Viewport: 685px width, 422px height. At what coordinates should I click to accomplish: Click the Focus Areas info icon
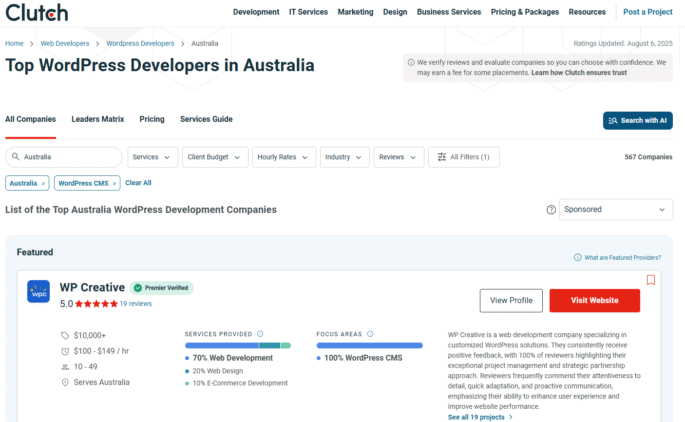coord(370,334)
